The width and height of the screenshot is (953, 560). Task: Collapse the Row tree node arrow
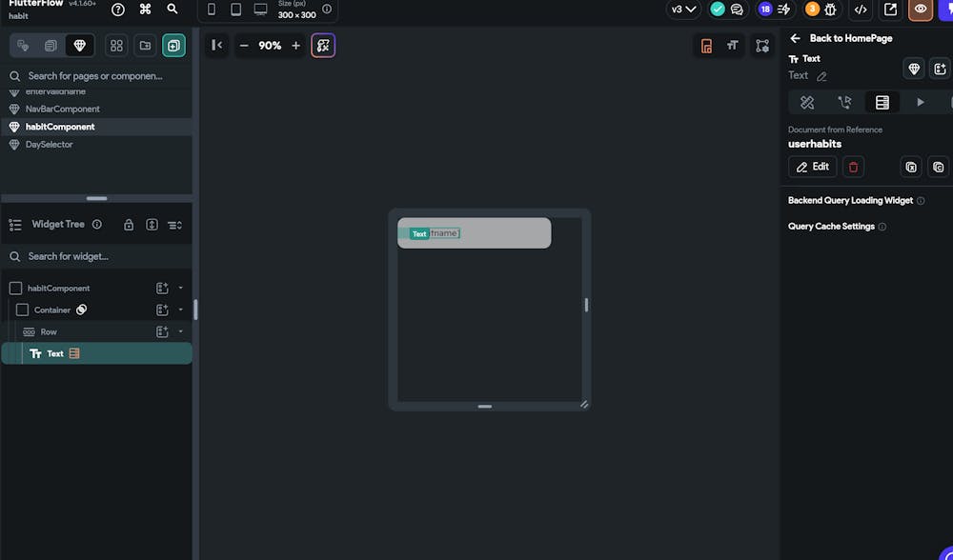[180, 331]
